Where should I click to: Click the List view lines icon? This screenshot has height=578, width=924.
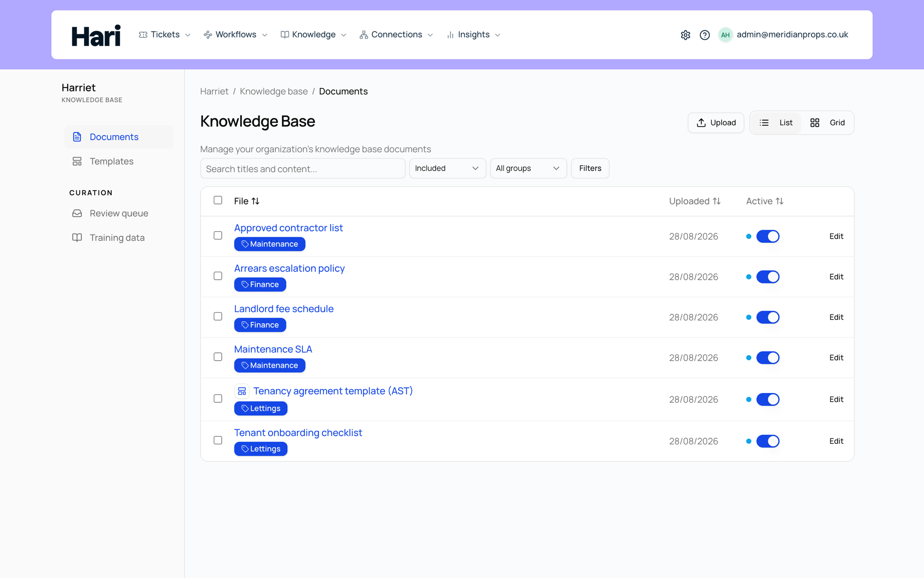click(x=764, y=123)
